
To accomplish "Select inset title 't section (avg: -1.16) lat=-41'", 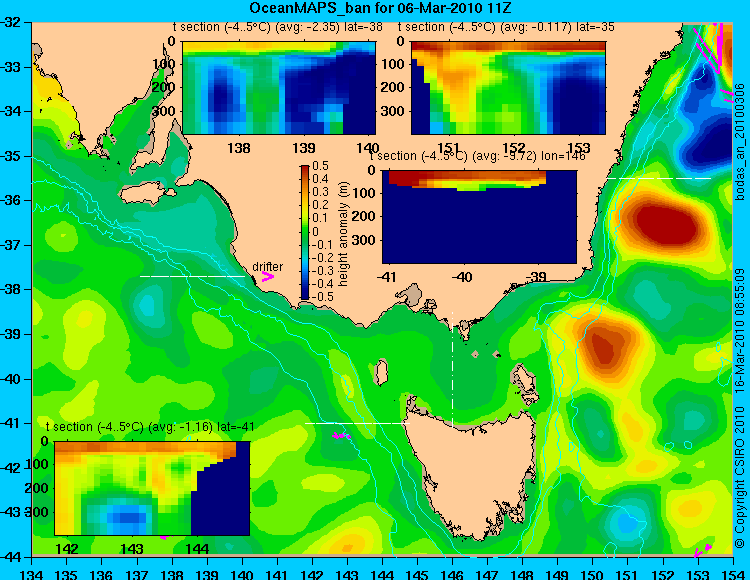I will [150, 427].
